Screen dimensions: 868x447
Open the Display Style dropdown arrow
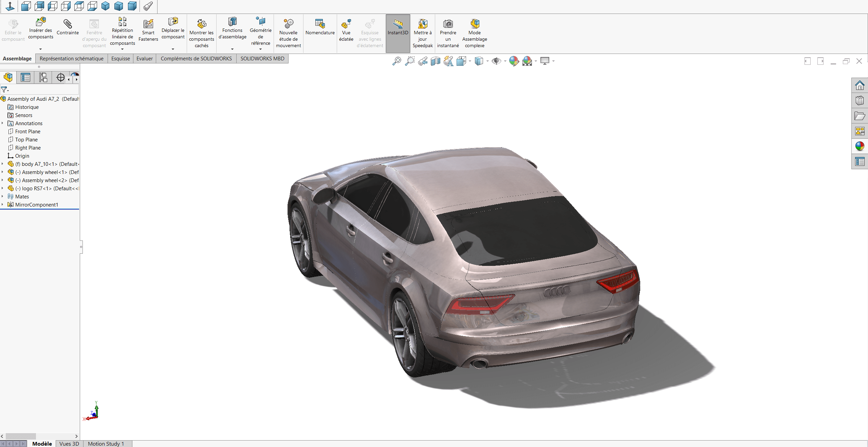(x=487, y=61)
